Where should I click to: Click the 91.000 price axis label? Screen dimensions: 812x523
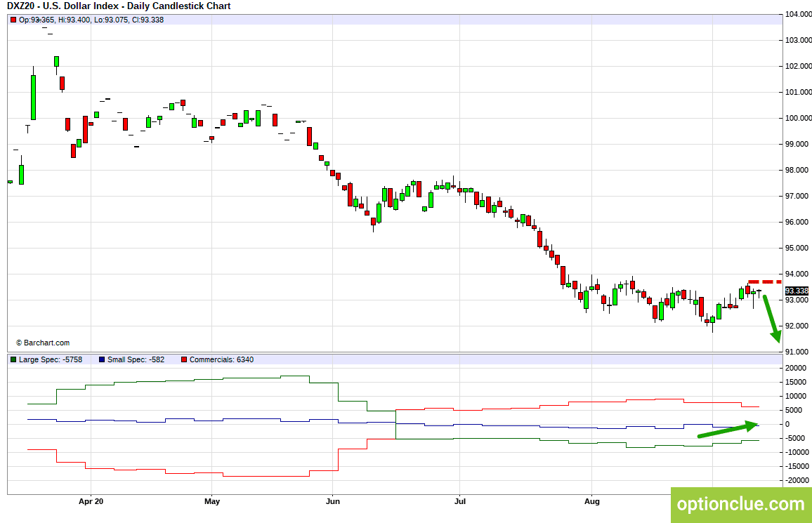click(798, 352)
